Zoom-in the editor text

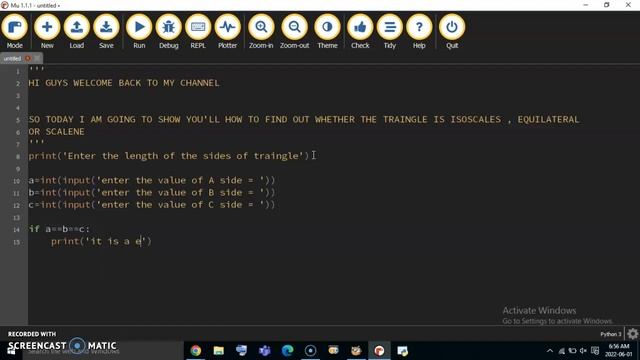pos(261,31)
